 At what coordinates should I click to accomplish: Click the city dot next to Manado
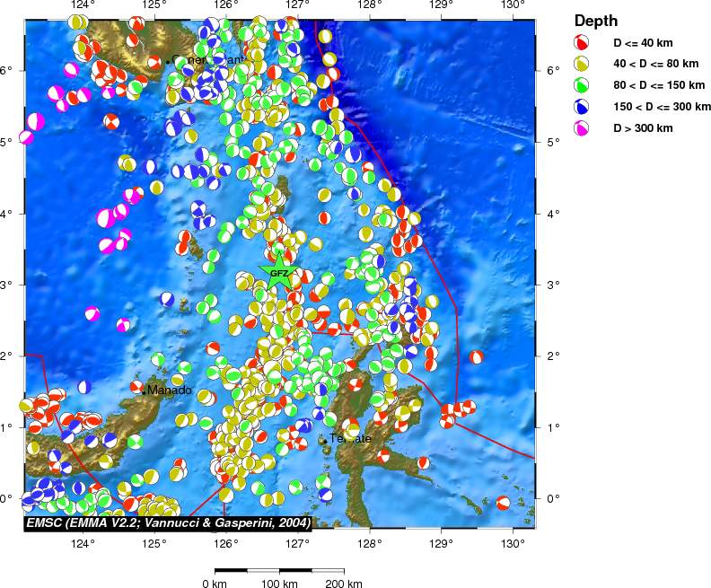click(x=144, y=392)
